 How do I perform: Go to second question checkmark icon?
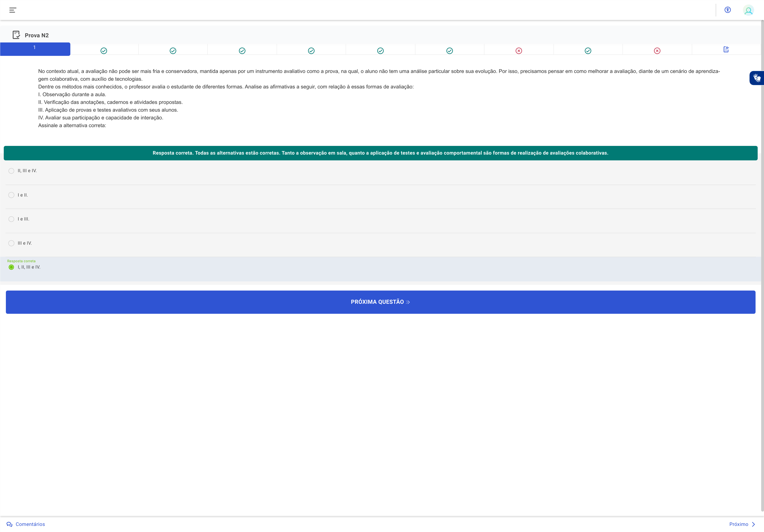pos(104,51)
